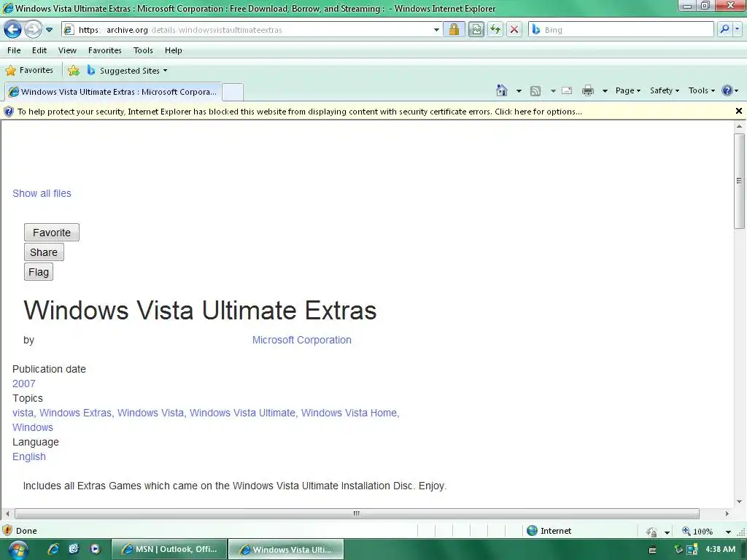Viewport: 747px width, 560px height.
Task: Click the browser Forward arrow button
Action: (33, 29)
